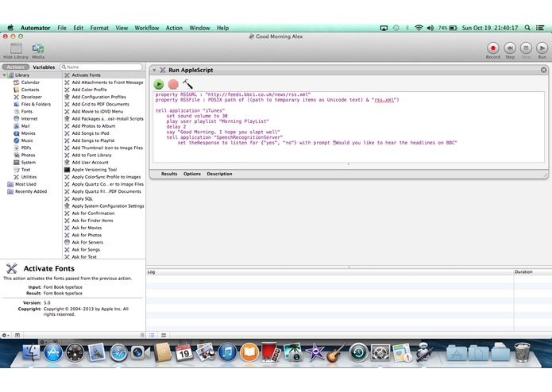Switch to the Variables tab
552x392 pixels.
(x=44, y=67)
